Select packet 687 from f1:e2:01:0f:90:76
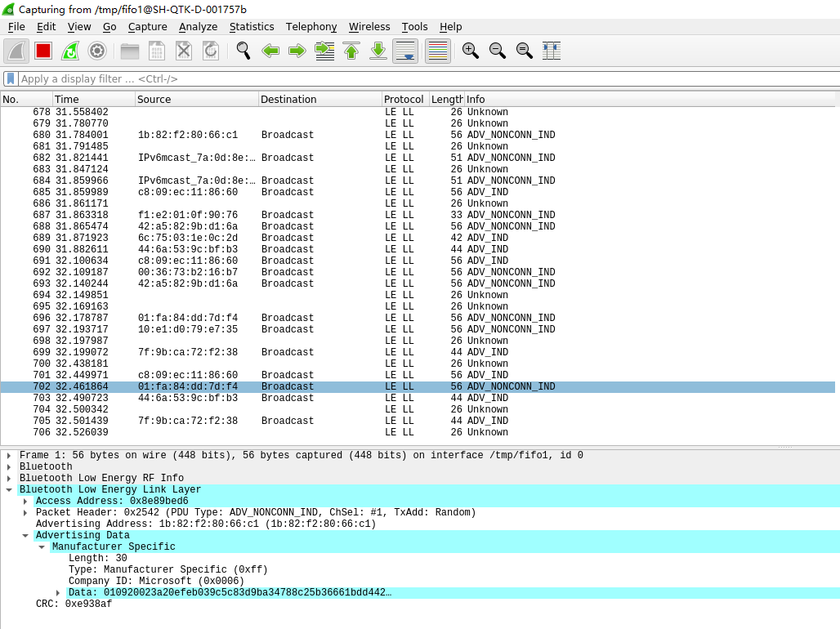 418,214
